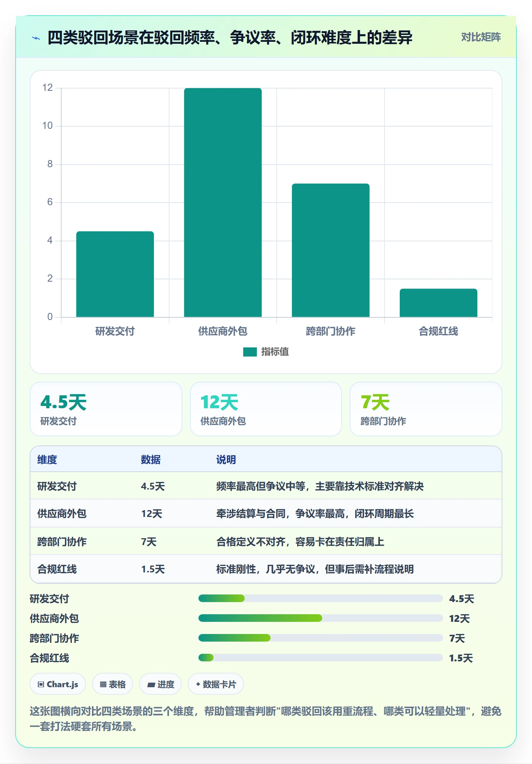
Task: Click the square icon in Chart.js chip
Action: click(x=41, y=685)
